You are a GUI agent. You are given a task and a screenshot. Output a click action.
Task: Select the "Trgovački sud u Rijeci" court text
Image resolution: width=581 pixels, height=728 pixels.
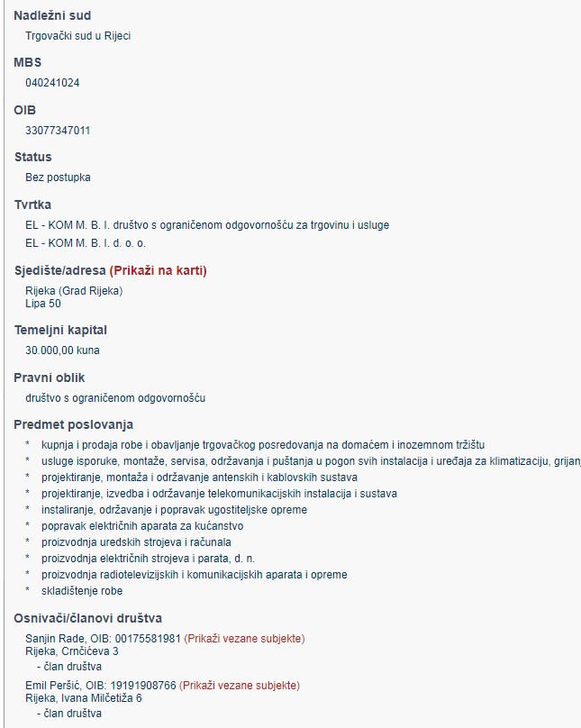tap(85, 36)
